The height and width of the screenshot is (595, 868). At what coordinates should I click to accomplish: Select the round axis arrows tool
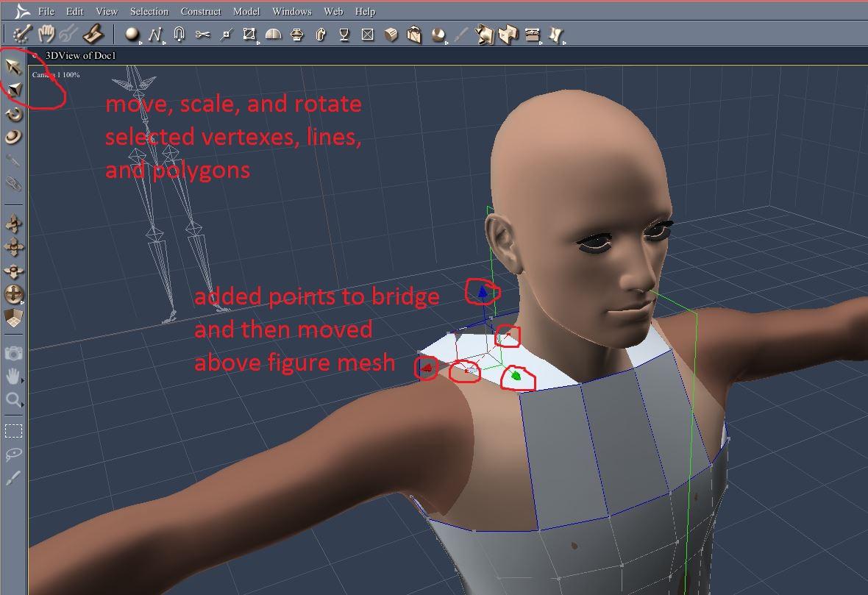13,294
